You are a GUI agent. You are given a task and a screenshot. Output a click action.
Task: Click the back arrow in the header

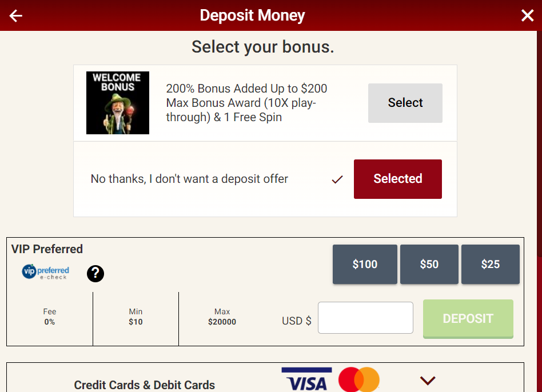(x=15, y=15)
